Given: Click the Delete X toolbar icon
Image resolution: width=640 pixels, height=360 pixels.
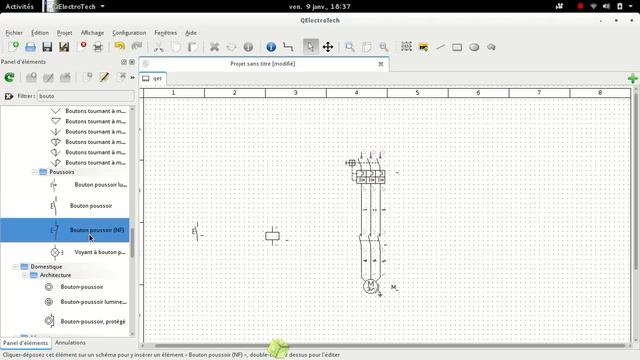Looking at the screenshot, I should coord(214,47).
